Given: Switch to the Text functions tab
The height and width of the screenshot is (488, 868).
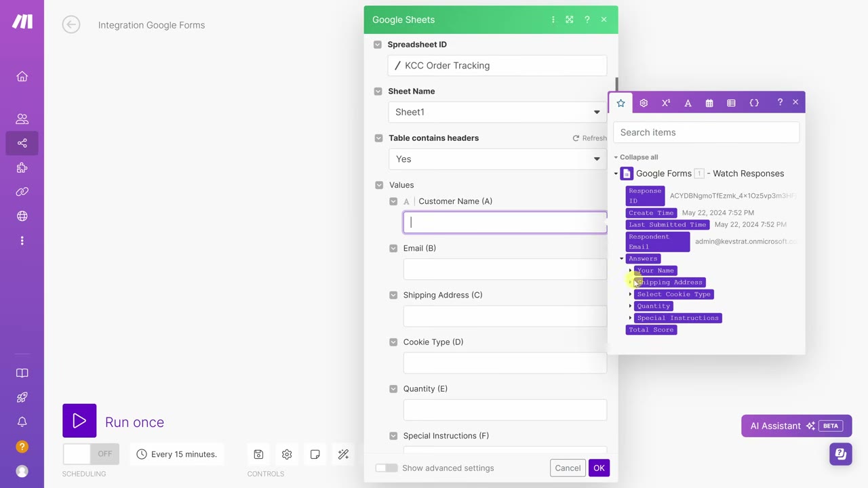Looking at the screenshot, I should [x=688, y=103].
